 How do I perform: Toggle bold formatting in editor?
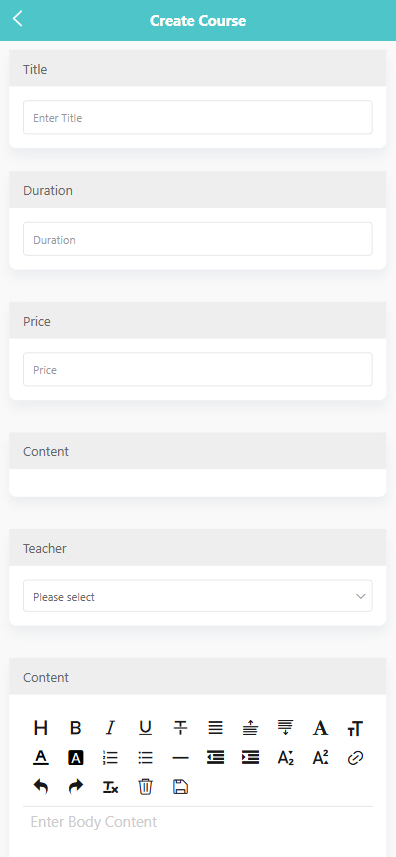point(75,728)
